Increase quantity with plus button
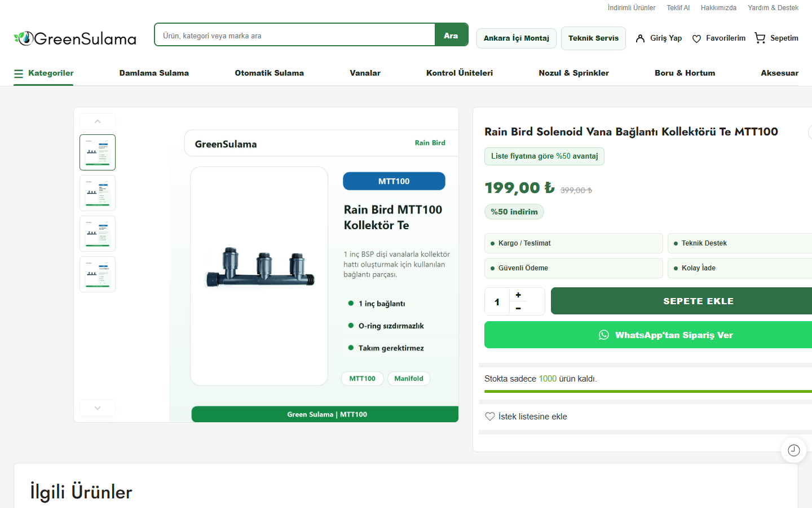812x508 pixels. [x=518, y=295]
